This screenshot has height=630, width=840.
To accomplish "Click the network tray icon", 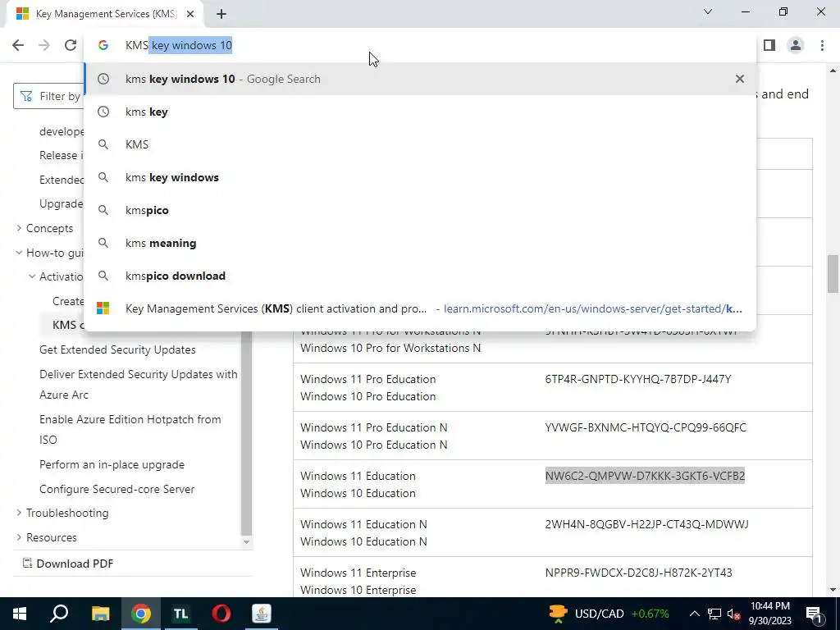I will click(714, 614).
